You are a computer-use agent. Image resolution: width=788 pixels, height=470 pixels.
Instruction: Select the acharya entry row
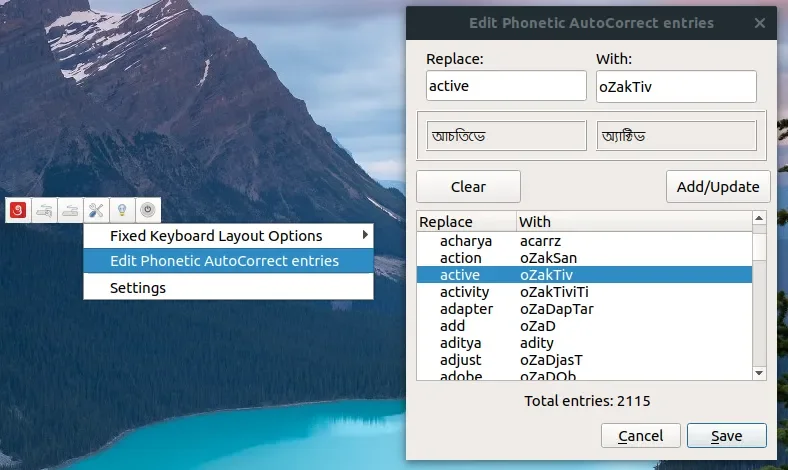(584, 241)
